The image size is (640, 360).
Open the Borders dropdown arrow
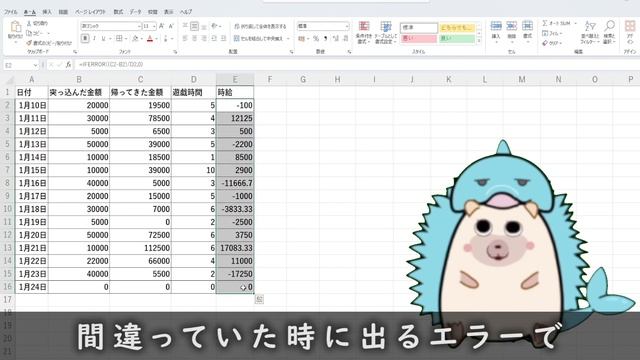coord(126,39)
